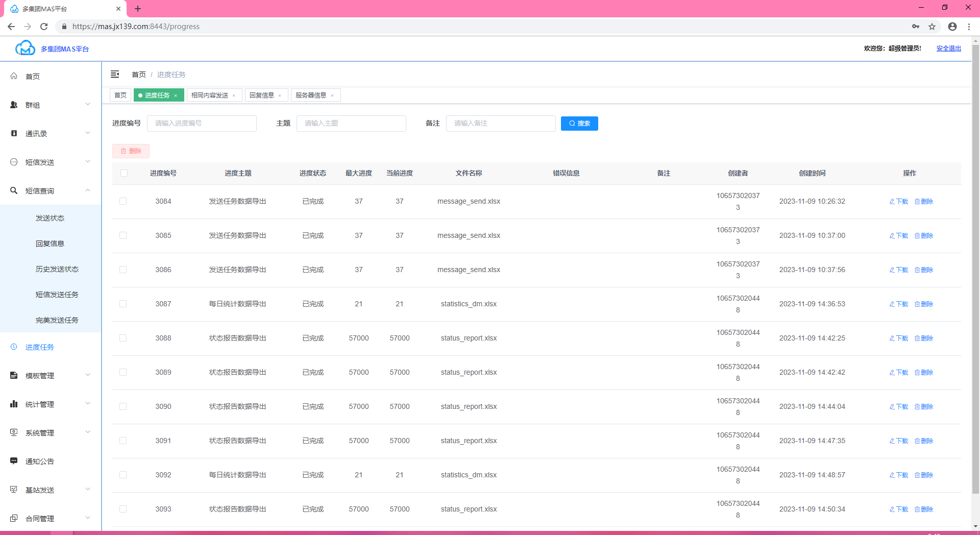This screenshot has height=535, width=980.
Task: Reload the page with the browser refresh icon
Action: tap(44, 27)
